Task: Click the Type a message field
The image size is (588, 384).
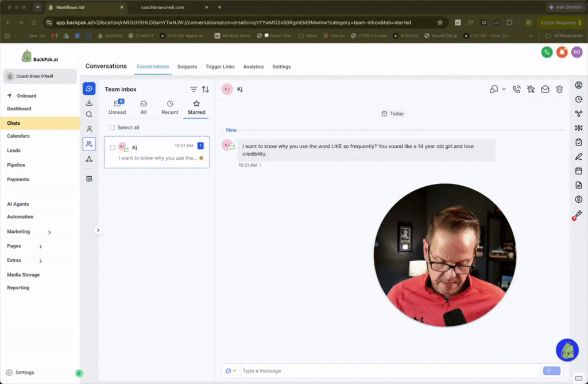Action: coord(390,371)
